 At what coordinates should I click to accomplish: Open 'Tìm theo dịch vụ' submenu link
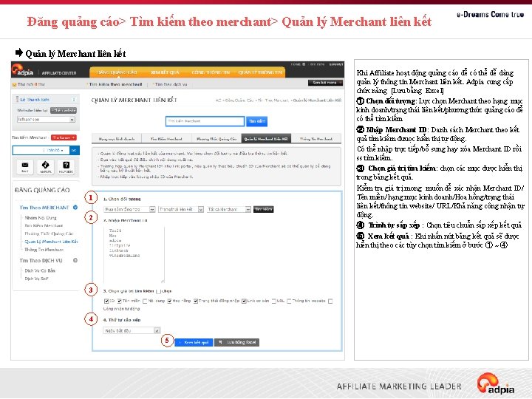coord(171,84)
